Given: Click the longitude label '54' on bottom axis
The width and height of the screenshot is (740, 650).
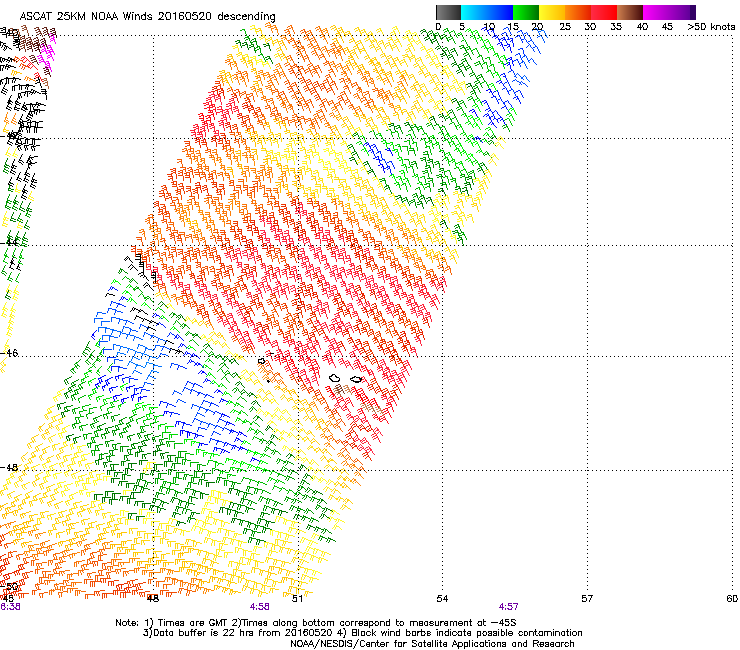Looking at the screenshot, I should click(x=442, y=598).
